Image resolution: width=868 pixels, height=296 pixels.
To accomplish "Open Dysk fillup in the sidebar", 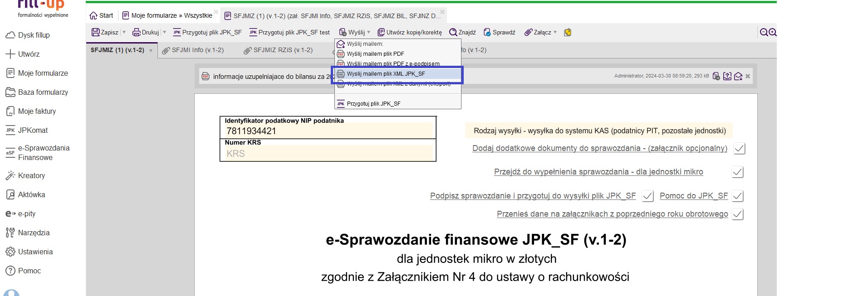I will click(27, 35).
